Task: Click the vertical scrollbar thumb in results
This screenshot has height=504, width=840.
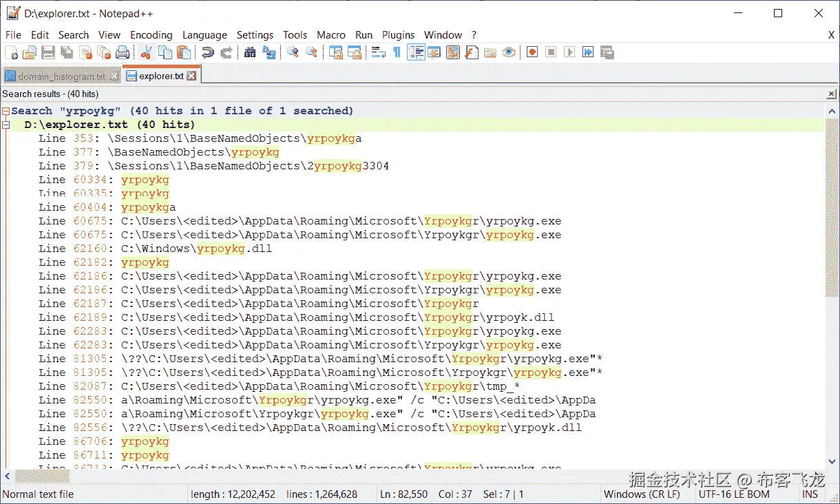Action: click(x=832, y=208)
